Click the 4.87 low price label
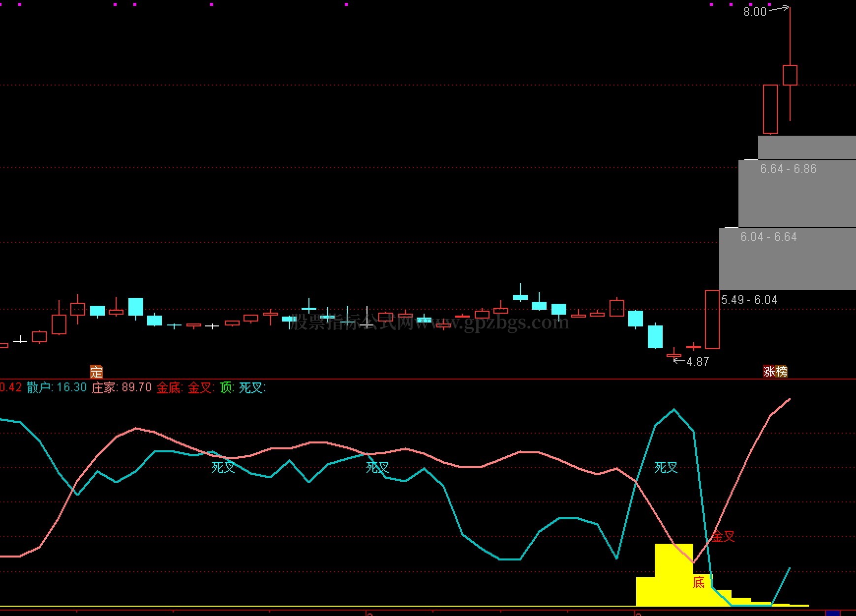This screenshot has width=856, height=616. [x=698, y=362]
